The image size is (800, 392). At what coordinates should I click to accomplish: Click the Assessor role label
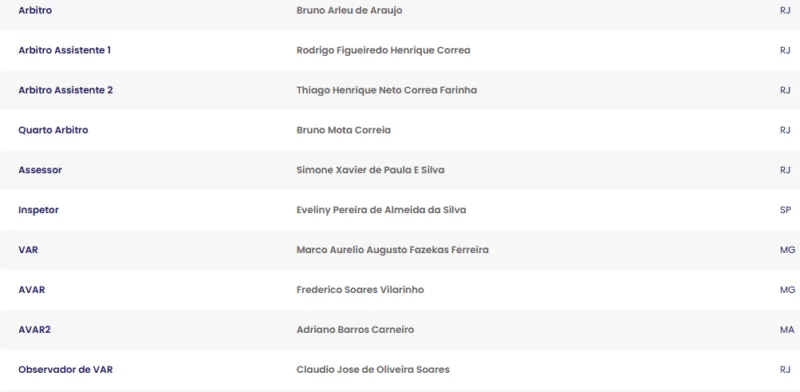point(40,170)
